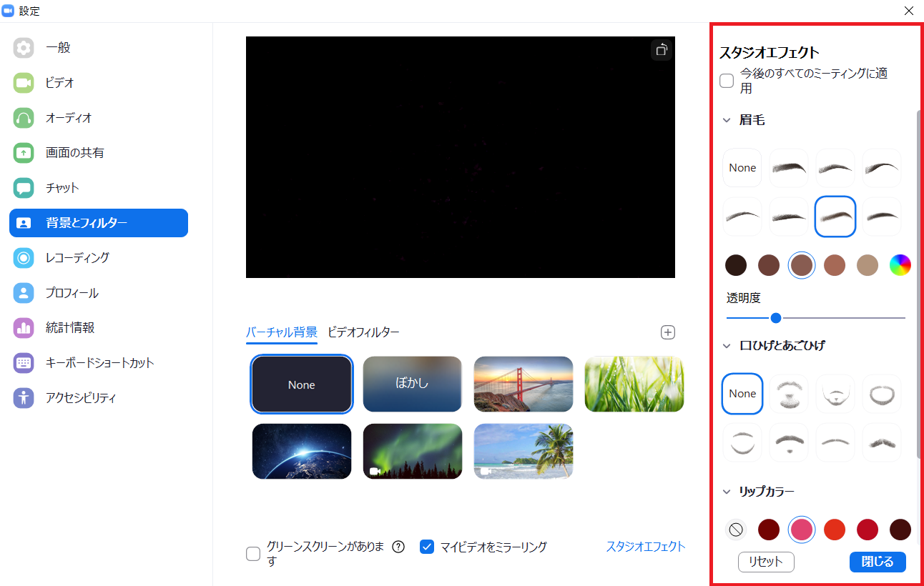Collapse the リップカラー section
This screenshot has width=924, height=586.
pos(727,492)
